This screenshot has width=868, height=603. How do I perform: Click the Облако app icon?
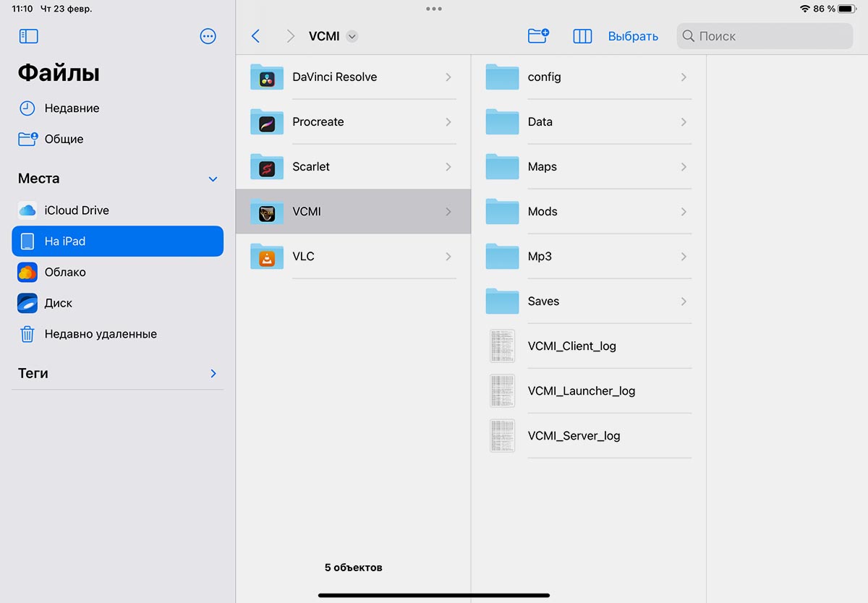[27, 272]
